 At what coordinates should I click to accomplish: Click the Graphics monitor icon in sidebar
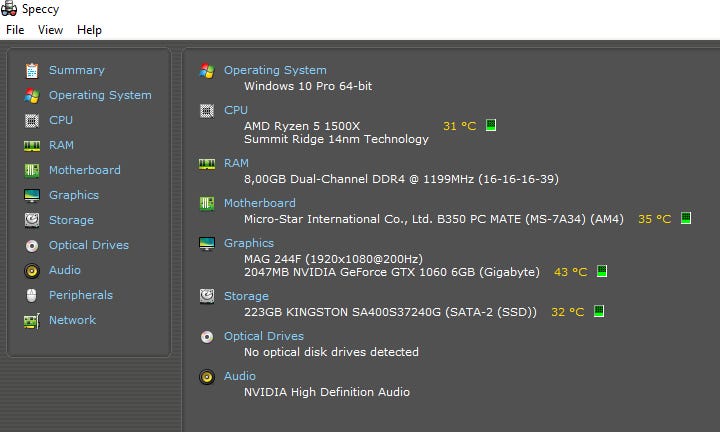32,196
